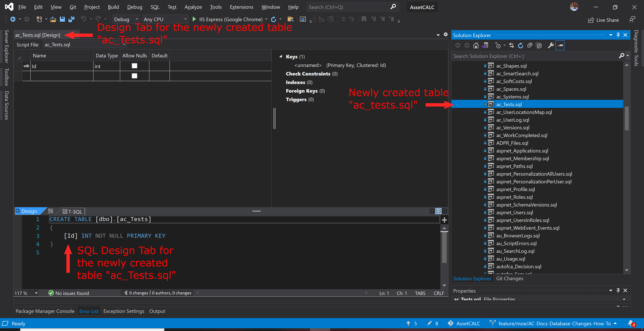Click the Properties panel pin icon
This screenshot has width=644, height=331.
click(x=618, y=290)
